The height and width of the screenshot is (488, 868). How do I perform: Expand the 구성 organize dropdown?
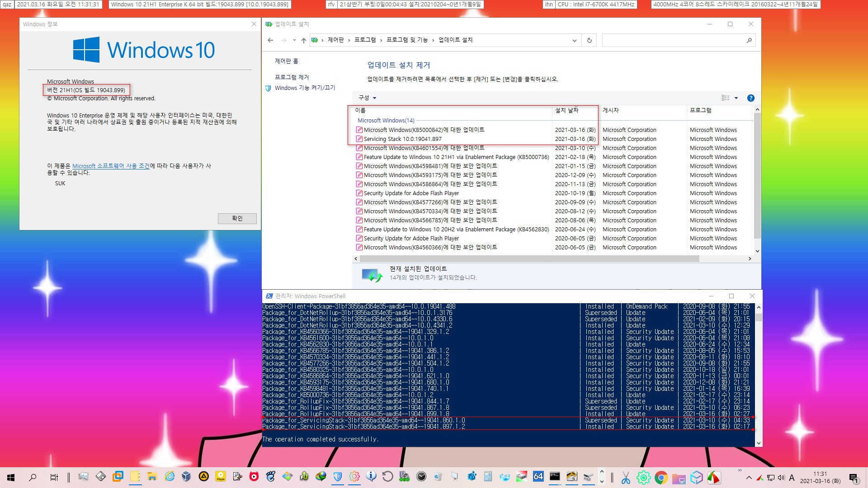(x=367, y=98)
